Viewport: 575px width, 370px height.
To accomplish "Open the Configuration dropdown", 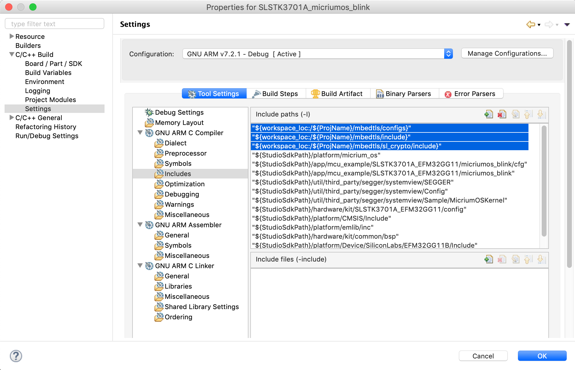I will tap(318, 54).
